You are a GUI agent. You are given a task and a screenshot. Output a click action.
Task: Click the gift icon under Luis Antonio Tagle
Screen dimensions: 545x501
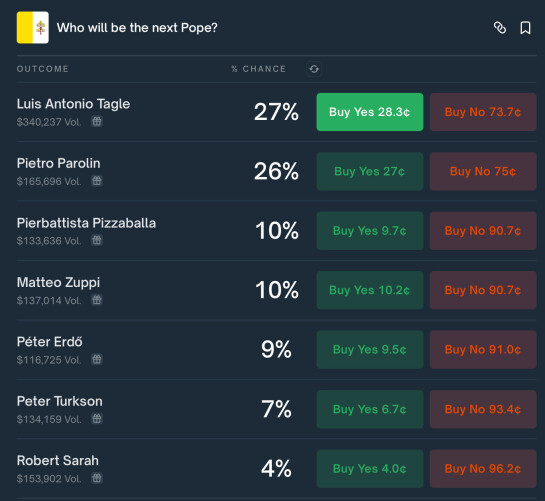(x=97, y=121)
